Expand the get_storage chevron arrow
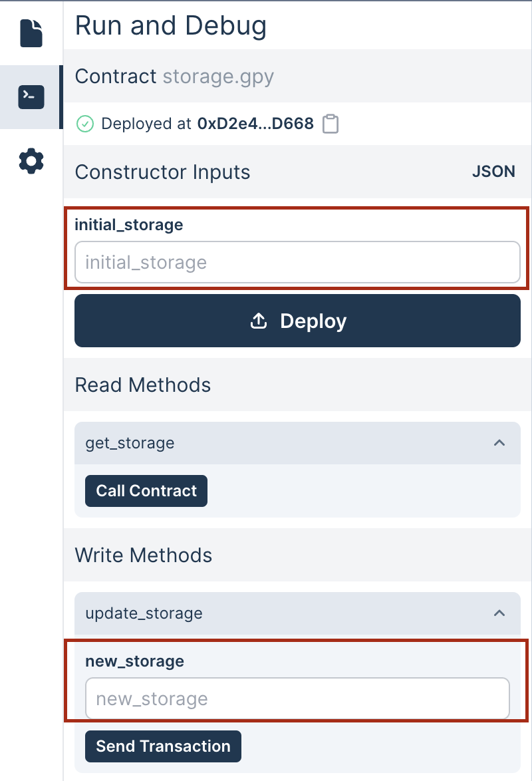Viewport: 532px width, 781px height. tap(500, 443)
